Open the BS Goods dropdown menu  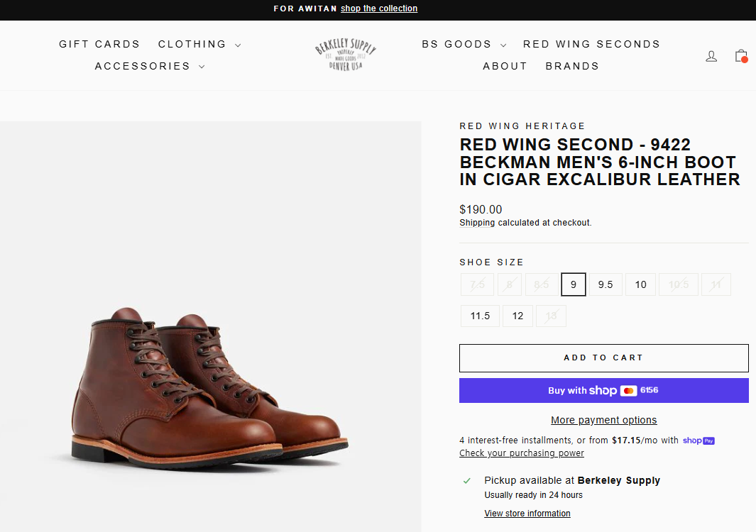(x=464, y=44)
